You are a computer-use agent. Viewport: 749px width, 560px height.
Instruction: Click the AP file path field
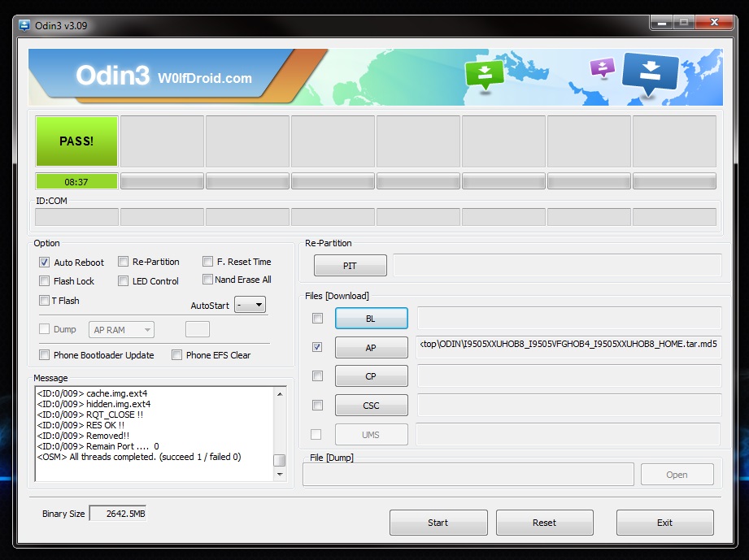click(x=569, y=347)
